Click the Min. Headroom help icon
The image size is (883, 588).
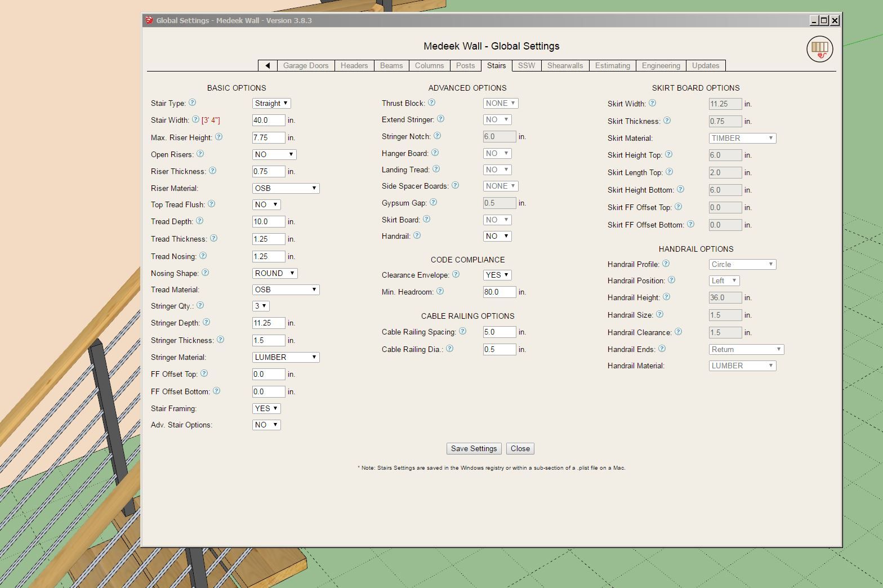(440, 291)
